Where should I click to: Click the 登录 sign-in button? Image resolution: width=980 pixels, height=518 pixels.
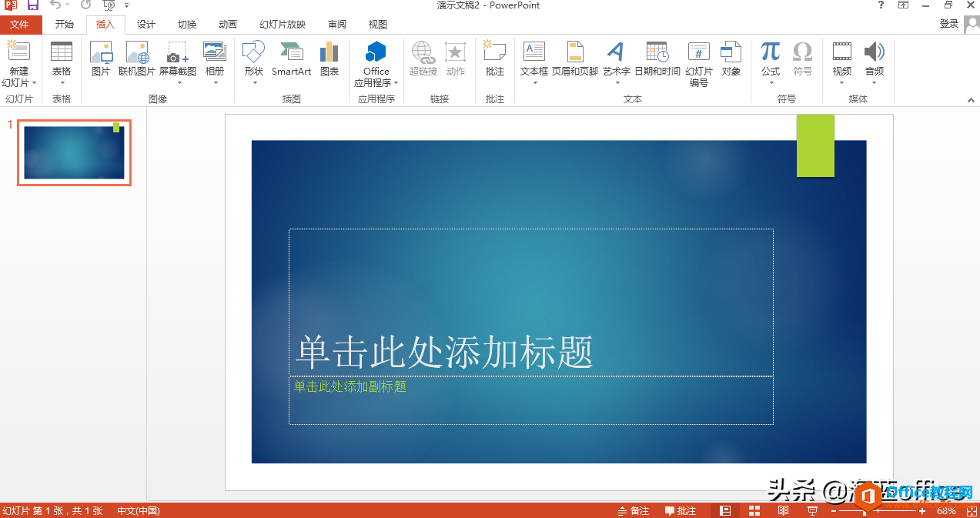point(948,24)
